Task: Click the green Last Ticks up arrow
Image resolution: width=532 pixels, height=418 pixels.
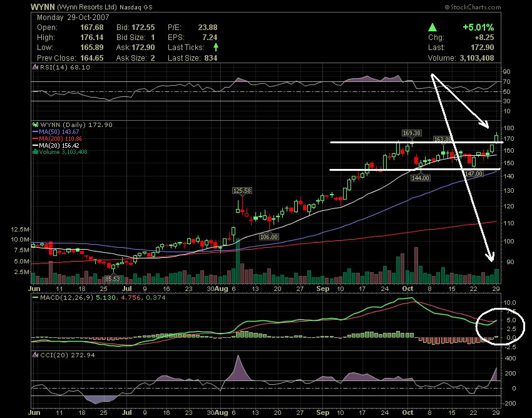Action: pyautogui.click(x=216, y=47)
